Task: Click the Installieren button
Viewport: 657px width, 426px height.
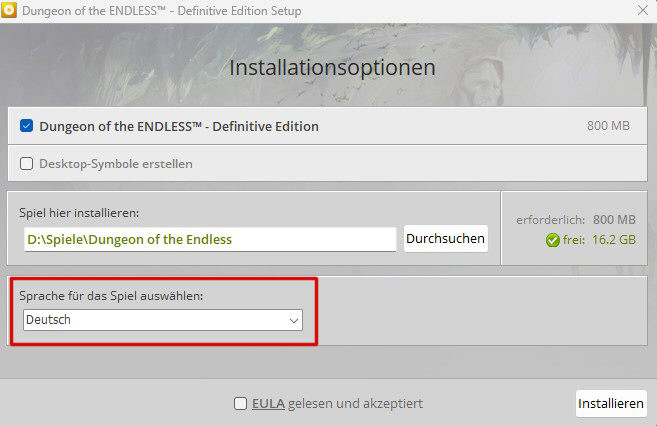Action: point(611,403)
